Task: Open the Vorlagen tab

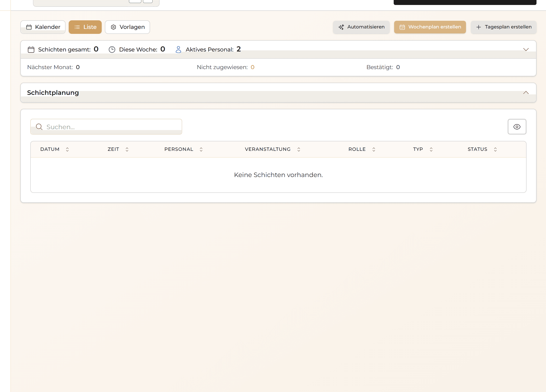Action: tap(128, 27)
